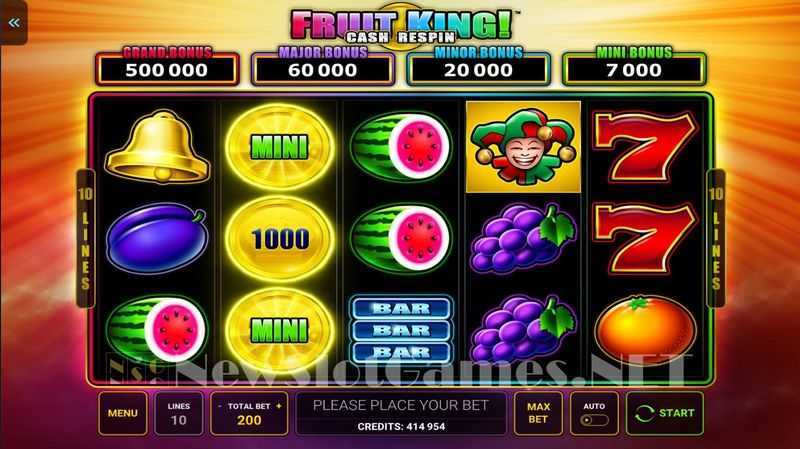Image resolution: width=800 pixels, height=449 pixels.
Task: Click the orange fruit symbol
Action: click(645, 330)
